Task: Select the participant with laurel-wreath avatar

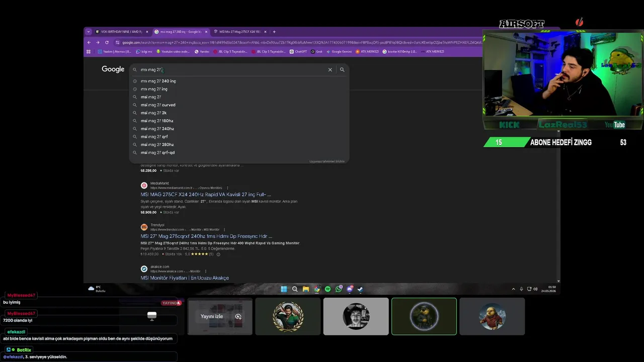Action: (288, 316)
